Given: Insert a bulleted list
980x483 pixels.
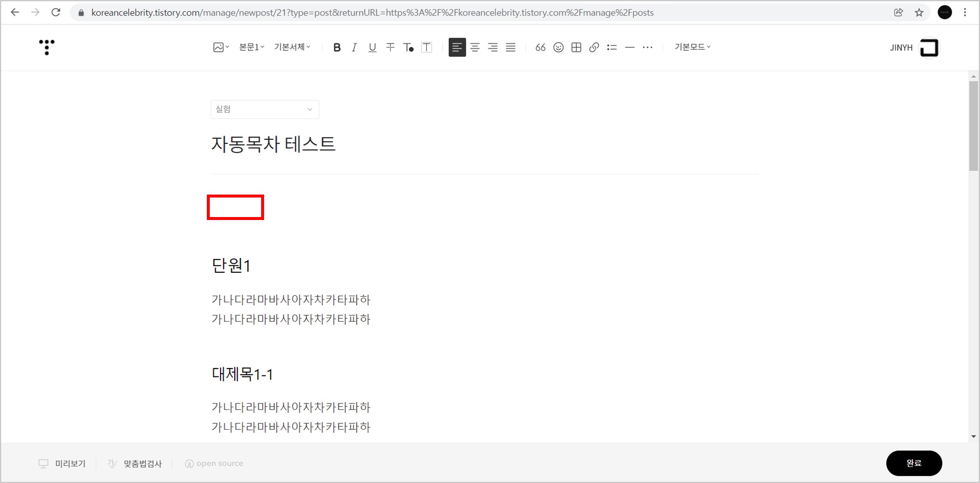Looking at the screenshot, I should (x=612, y=47).
